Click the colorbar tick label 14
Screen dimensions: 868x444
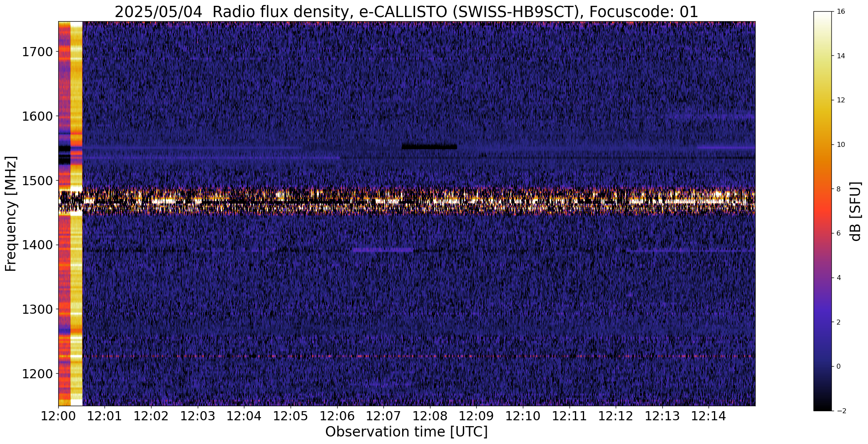[x=841, y=56]
